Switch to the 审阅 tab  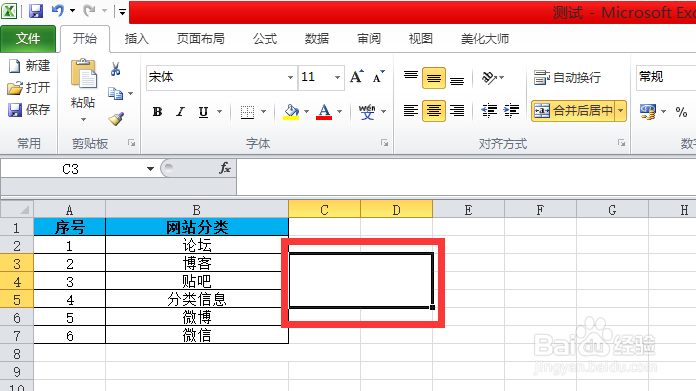369,39
